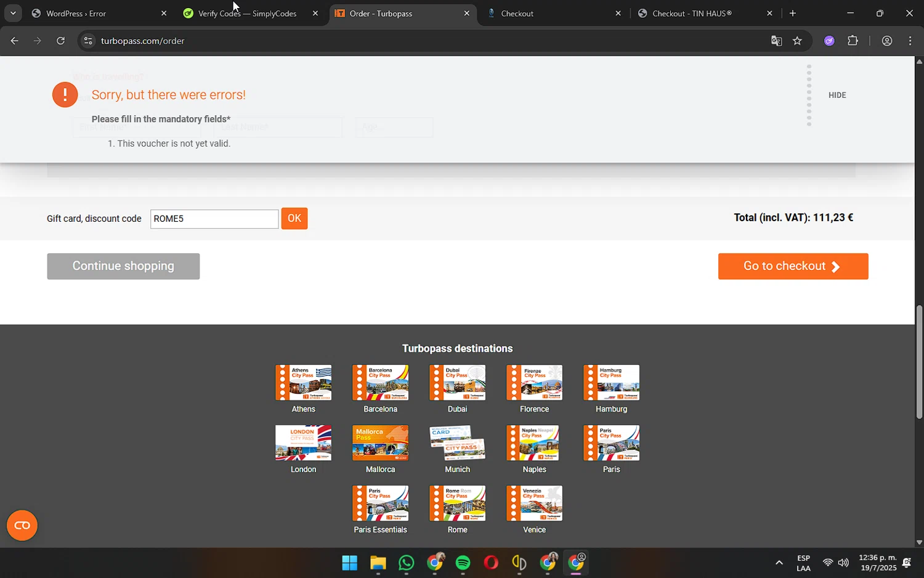This screenshot has height=578, width=924.
Task: Open the Naples City Pass thumbnail
Action: 534,443
